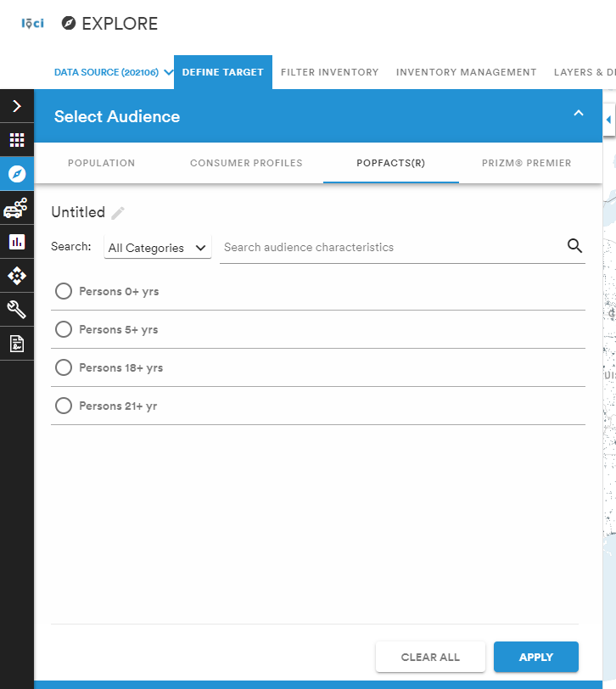Click inside Search audience characteristics field
This screenshot has width=616, height=689.
click(x=391, y=248)
